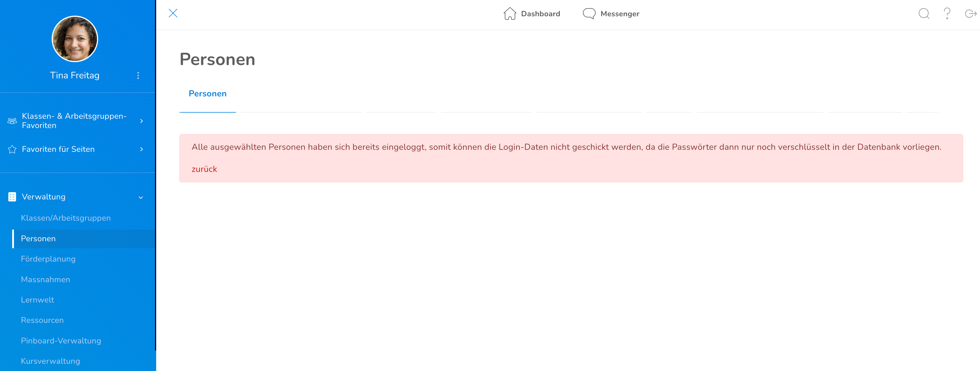
Task: Select the Personen tab
Action: pyautogui.click(x=207, y=93)
